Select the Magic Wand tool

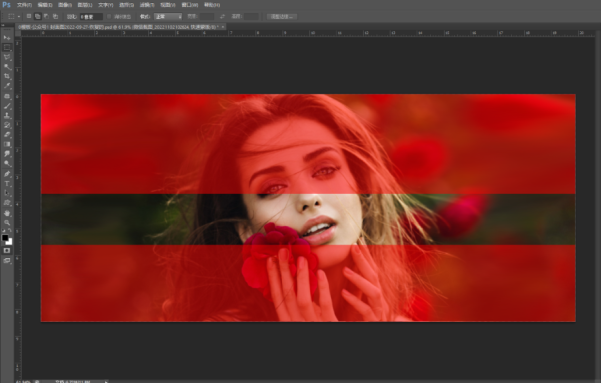tap(7, 67)
